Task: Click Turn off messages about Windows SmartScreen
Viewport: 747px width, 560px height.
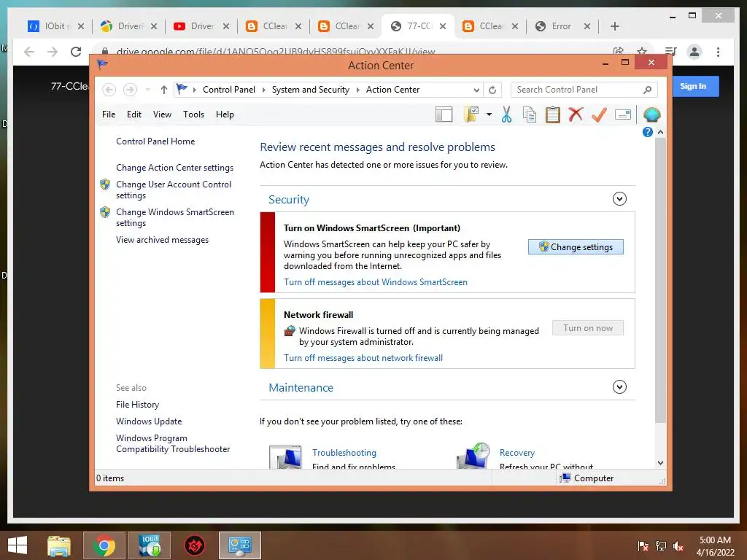Action: click(x=376, y=282)
